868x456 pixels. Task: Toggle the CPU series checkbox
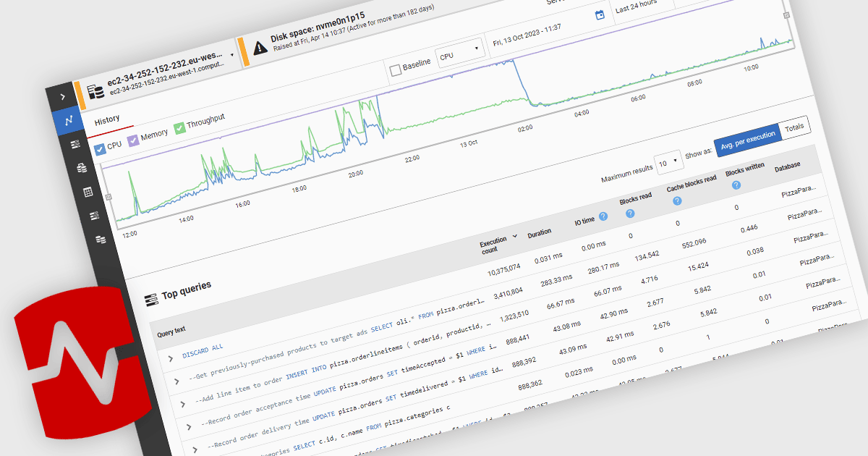point(101,148)
